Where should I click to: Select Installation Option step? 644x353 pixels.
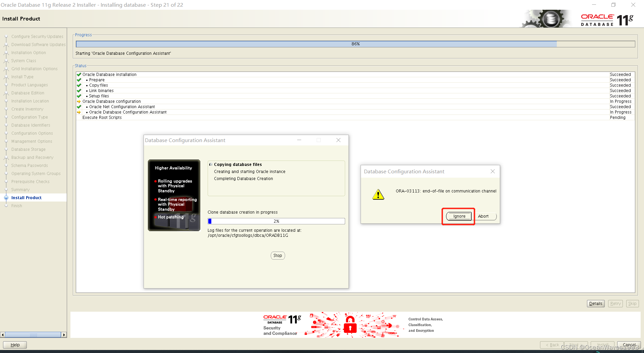pos(29,53)
